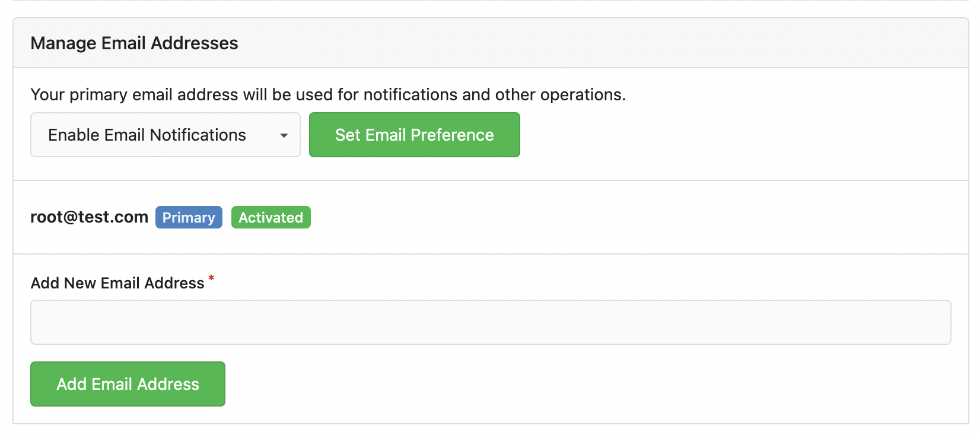Click the red required asterisk marker
Viewport: 980px width, 438px height.
[211, 278]
